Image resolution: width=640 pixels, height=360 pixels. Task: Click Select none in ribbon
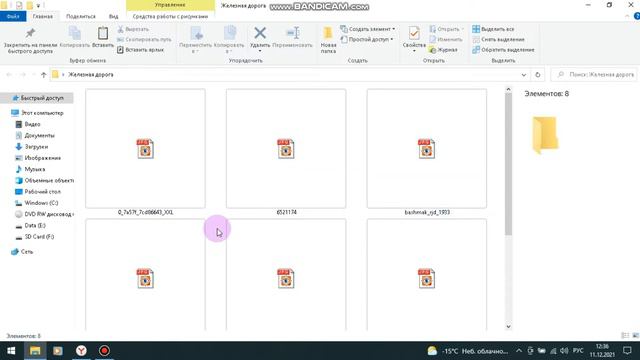[498, 40]
